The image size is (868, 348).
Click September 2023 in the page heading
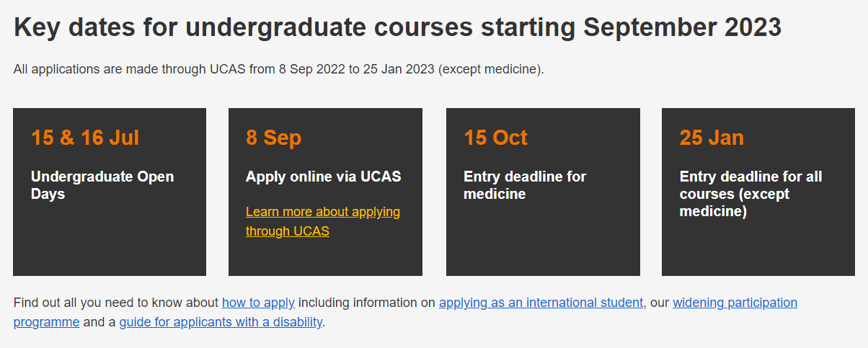(x=682, y=28)
